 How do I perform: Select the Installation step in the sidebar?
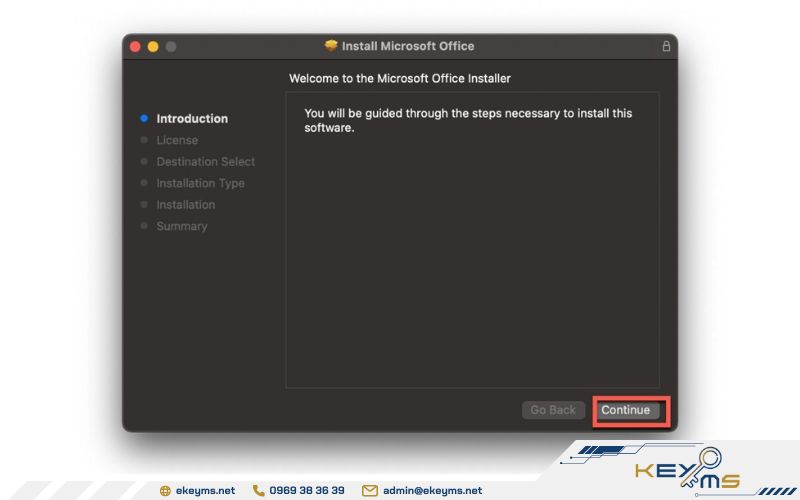tap(186, 205)
